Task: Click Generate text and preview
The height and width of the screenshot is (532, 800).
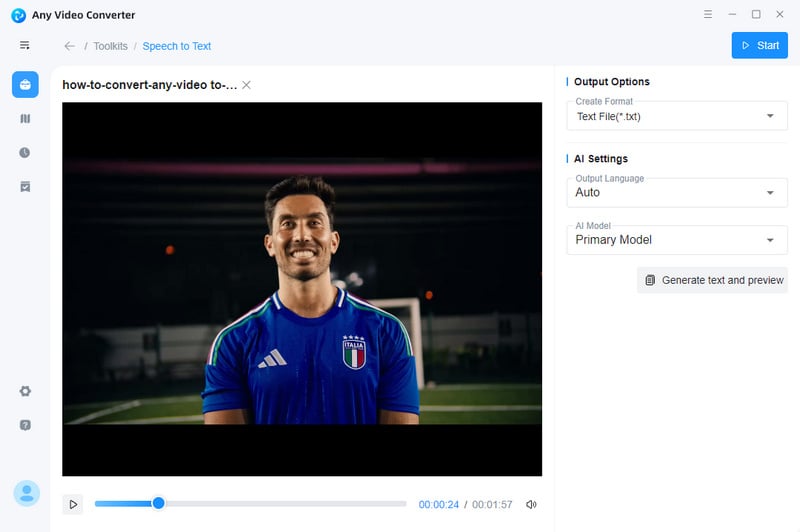Action: point(713,280)
